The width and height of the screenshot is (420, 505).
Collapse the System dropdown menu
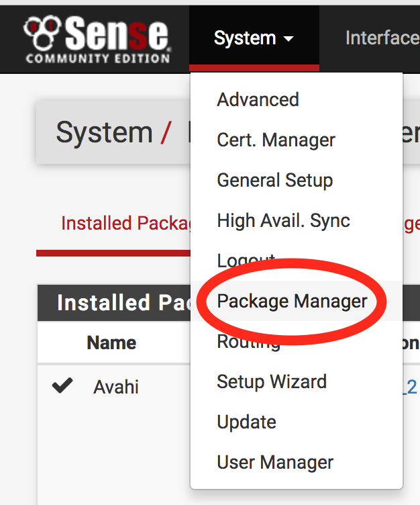pos(254,38)
